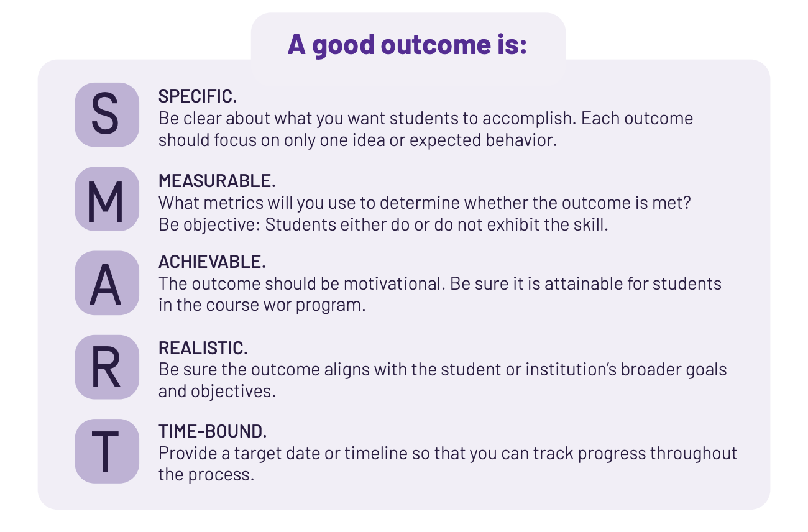The image size is (808, 532).
Task: Select the ACHIEVABLE heading
Action: pos(212,262)
